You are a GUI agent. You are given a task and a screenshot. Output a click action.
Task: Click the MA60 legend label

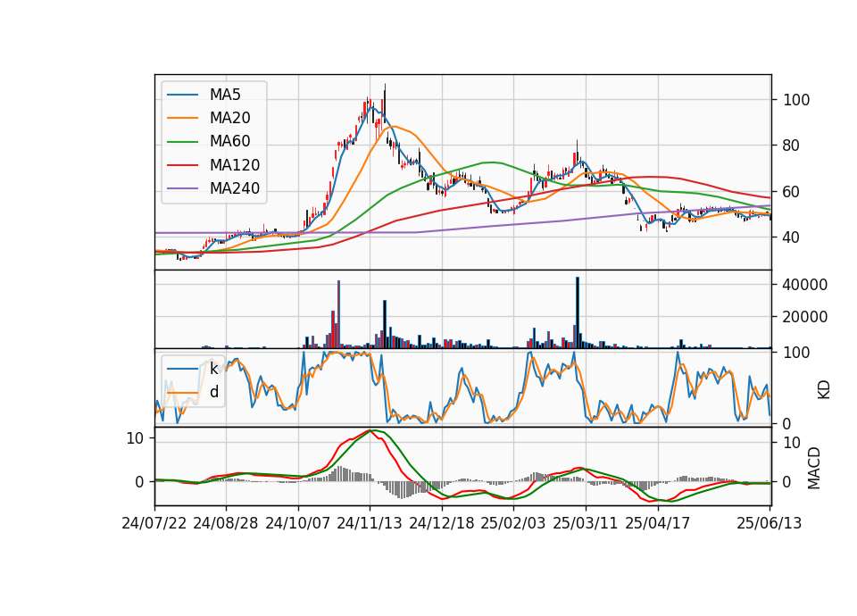tap(229, 142)
